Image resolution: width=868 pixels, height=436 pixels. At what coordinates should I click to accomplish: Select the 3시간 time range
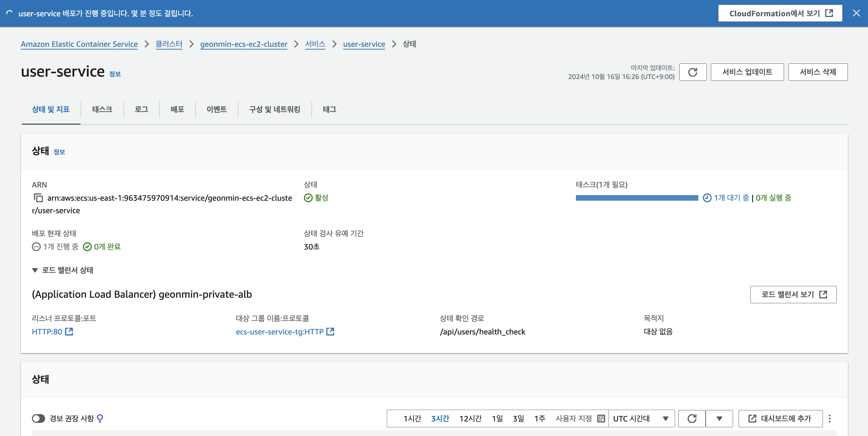pos(440,419)
